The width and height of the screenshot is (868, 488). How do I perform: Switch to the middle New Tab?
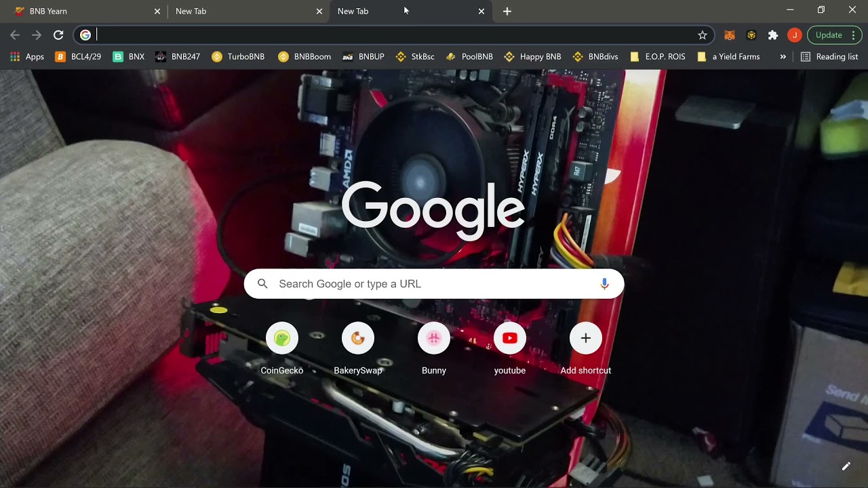(x=244, y=12)
